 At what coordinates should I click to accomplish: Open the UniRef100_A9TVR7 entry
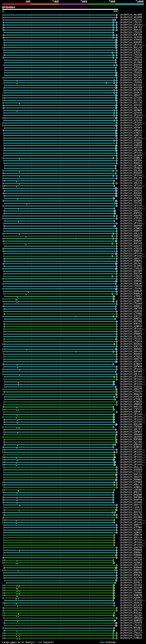131,77
